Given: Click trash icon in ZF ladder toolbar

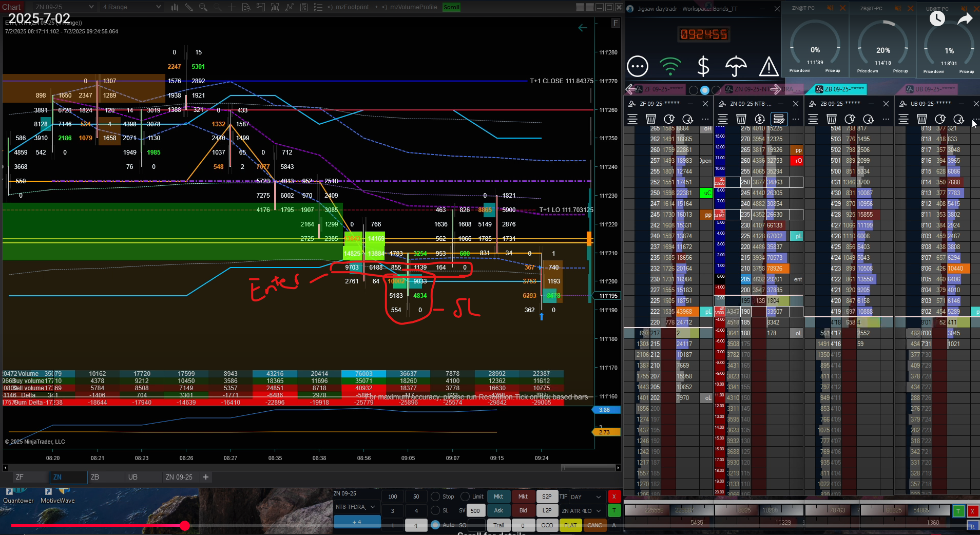Looking at the screenshot, I should pos(651,119).
